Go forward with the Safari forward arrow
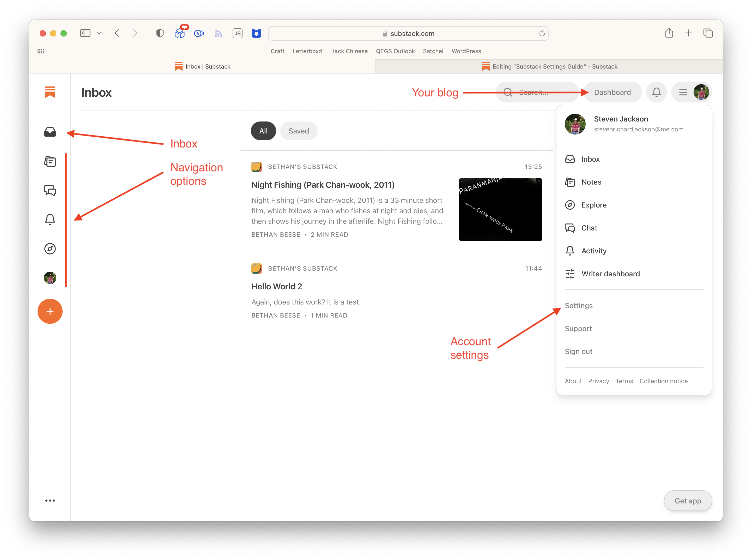The width and height of the screenshot is (752, 560). tap(135, 33)
